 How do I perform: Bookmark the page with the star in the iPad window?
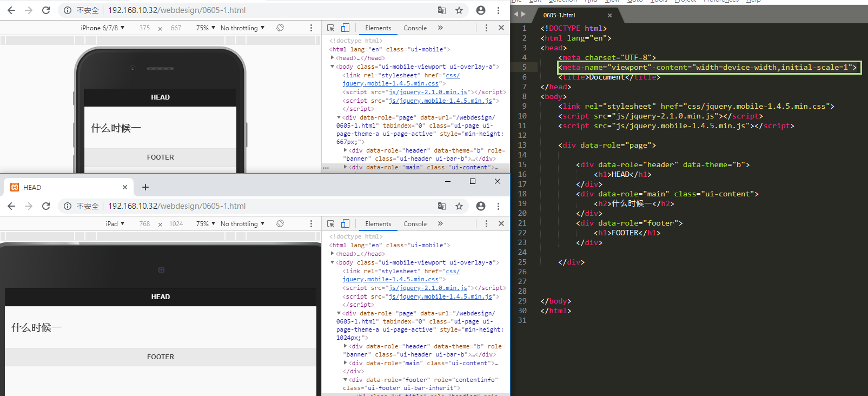pyautogui.click(x=459, y=206)
